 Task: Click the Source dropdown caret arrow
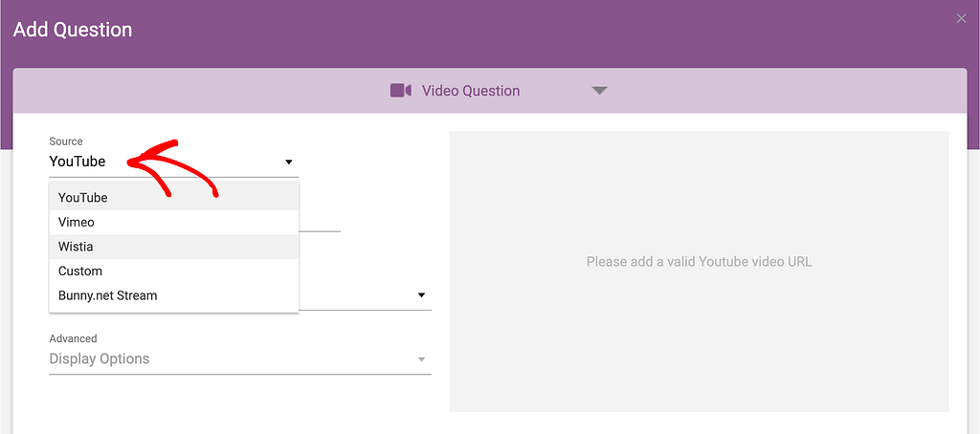tap(288, 163)
